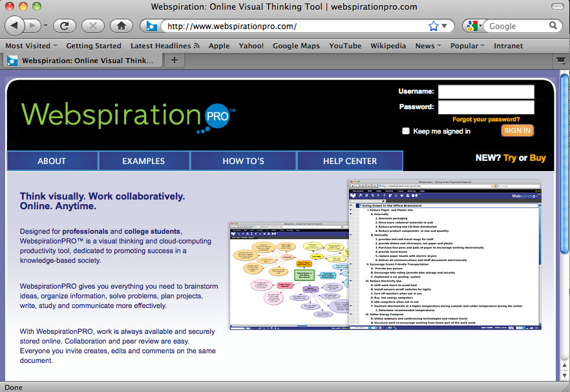Open the Apple bookmark
The image size is (570, 392).
[x=219, y=46]
